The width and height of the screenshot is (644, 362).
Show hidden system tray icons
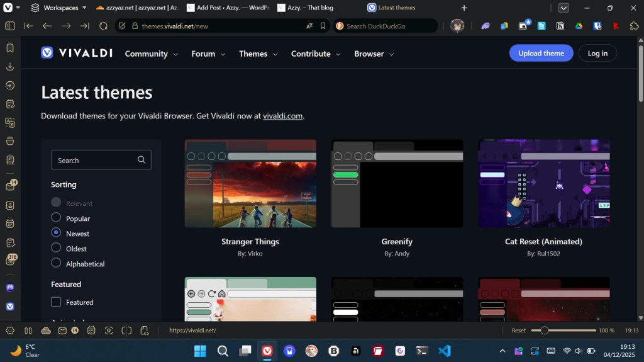tap(502, 351)
